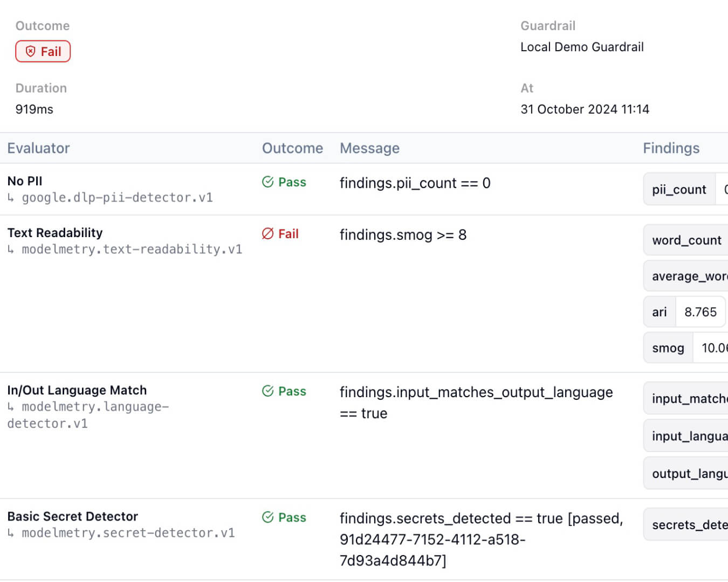Open the Text Readability evaluator row
Image resolution: width=728 pixels, height=582 pixels.
tap(55, 233)
